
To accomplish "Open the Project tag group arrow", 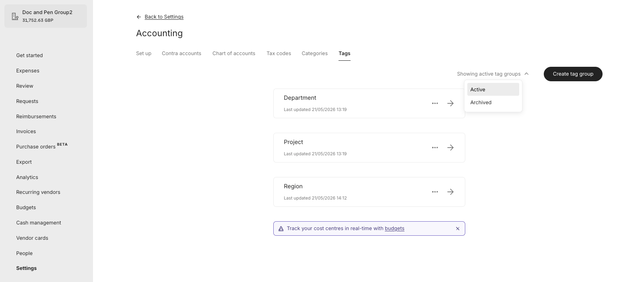I will point(450,148).
